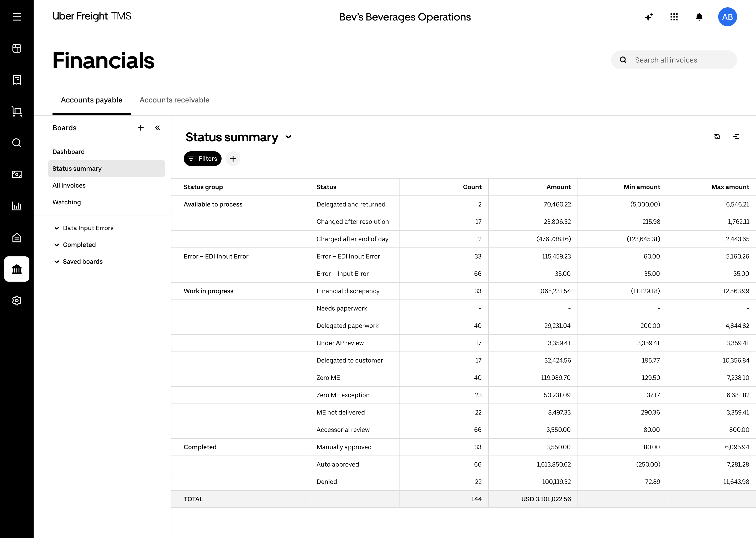Open table display options icon
The image size is (756, 538).
pos(736,137)
